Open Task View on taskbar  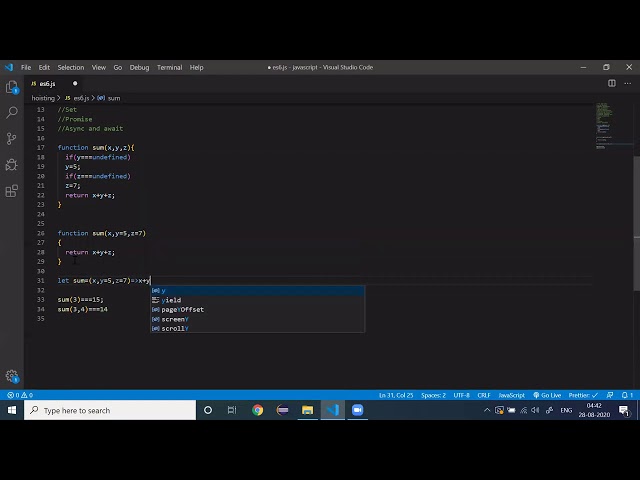click(232, 410)
